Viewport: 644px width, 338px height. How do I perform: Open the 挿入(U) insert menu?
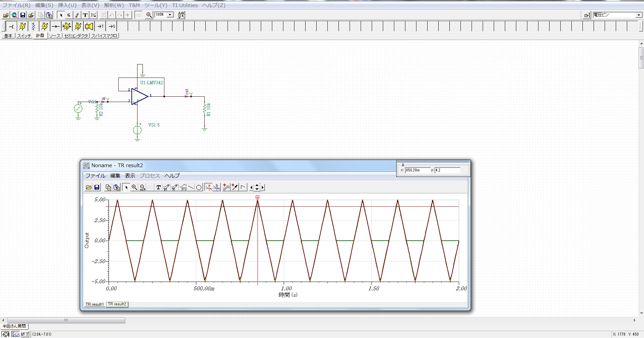[x=67, y=5]
